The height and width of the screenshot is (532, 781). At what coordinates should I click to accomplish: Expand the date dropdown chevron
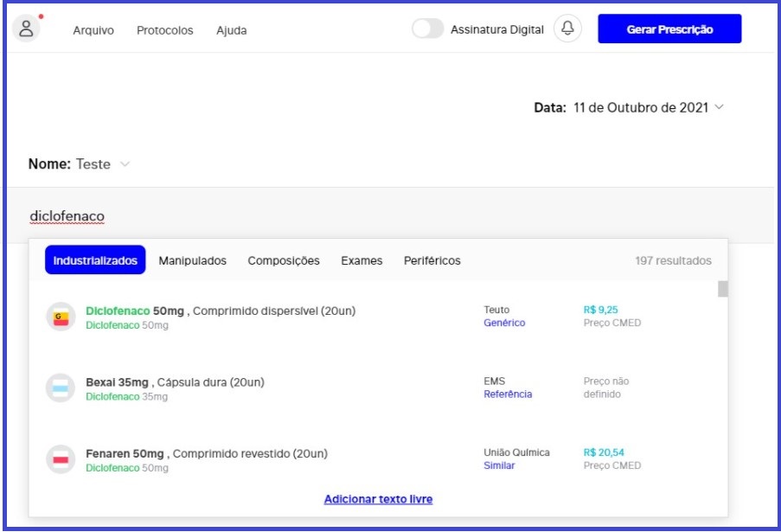pos(720,107)
